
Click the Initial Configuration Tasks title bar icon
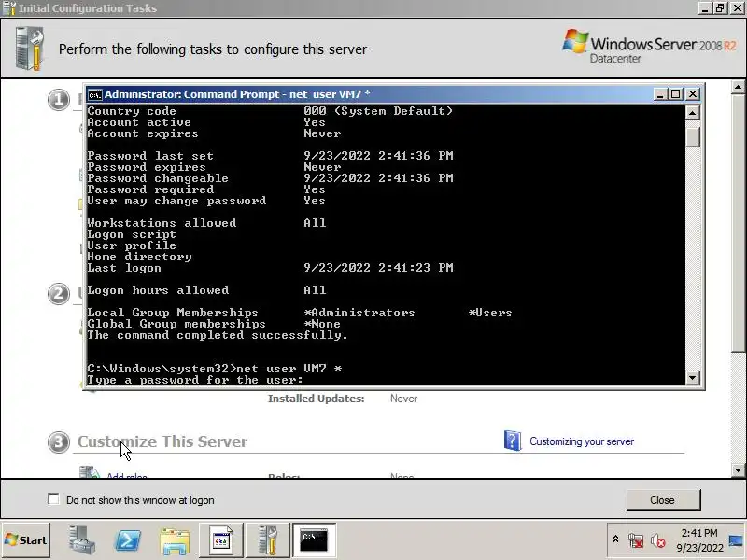tap(8, 8)
